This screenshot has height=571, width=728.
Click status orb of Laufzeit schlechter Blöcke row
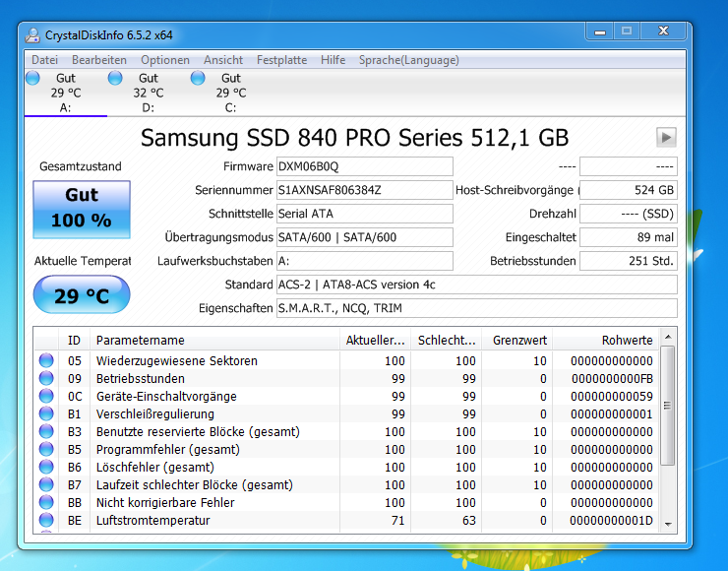pyautogui.click(x=46, y=484)
